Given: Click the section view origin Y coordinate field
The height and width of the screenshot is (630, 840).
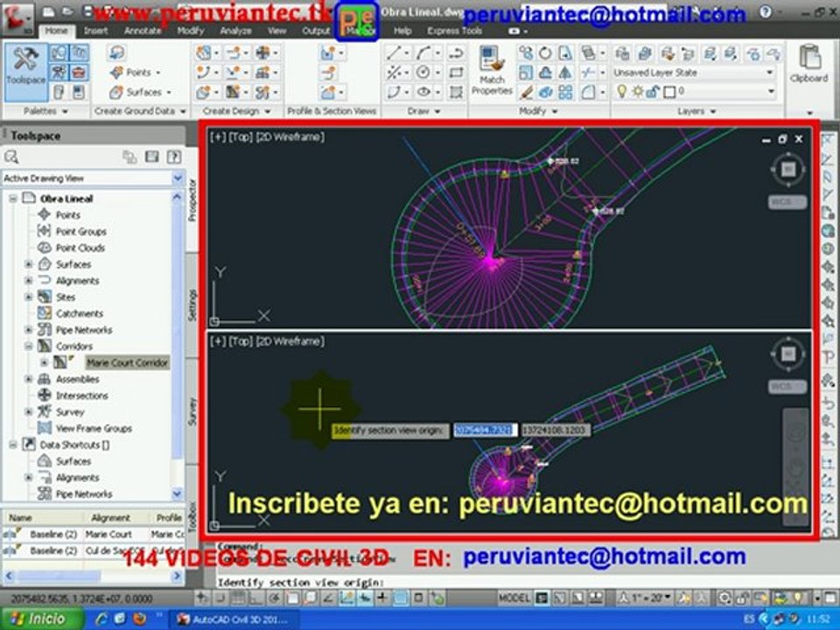Looking at the screenshot, I should click(555, 430).
